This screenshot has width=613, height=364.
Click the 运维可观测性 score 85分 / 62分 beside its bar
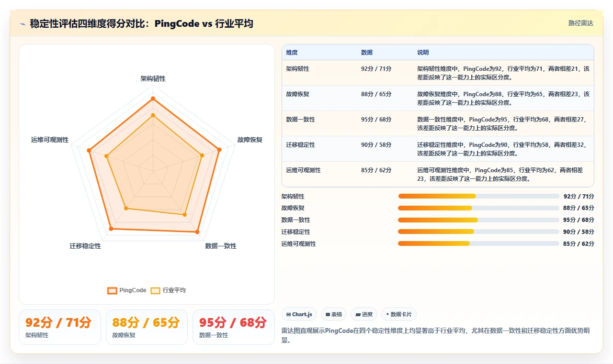tap(579, 243)
